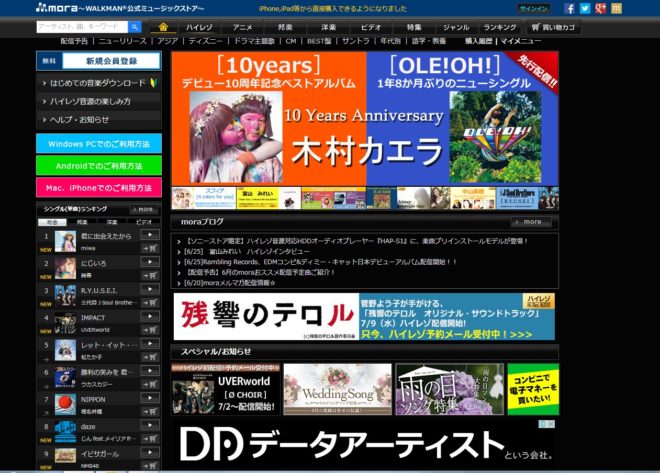Image resolution: width=660 pixels, height=473 pixels.
Task: Click more in the single ranking header
Action: (x=144, y=209)
